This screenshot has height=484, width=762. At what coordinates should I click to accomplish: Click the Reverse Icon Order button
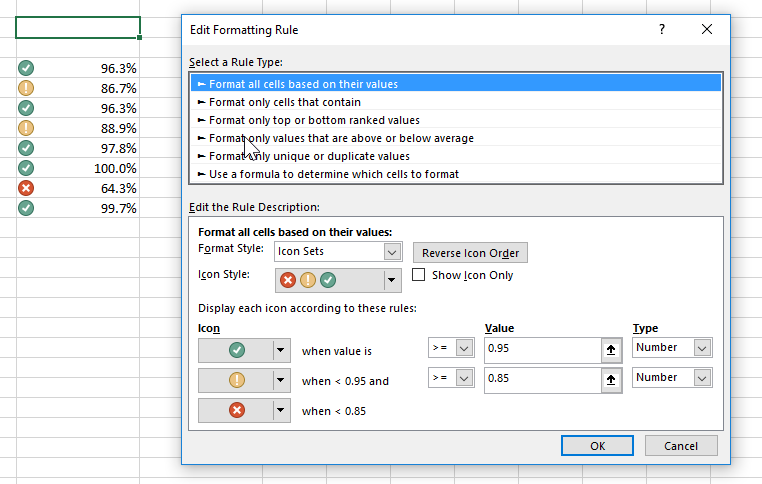(x=470, y=253)
